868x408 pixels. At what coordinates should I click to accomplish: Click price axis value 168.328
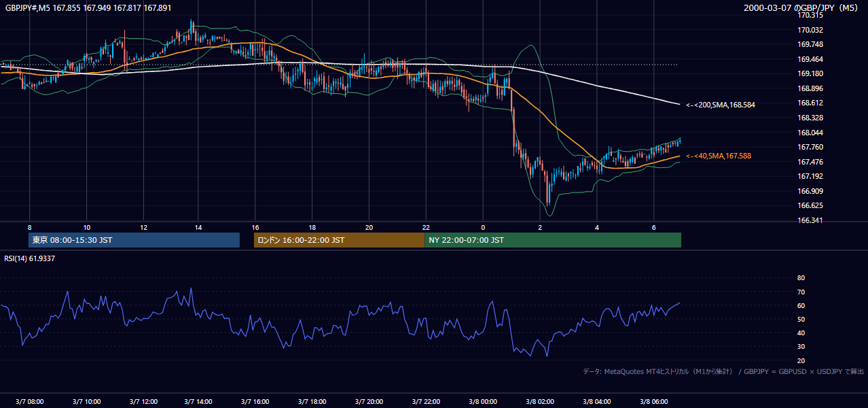pos(811,118)
